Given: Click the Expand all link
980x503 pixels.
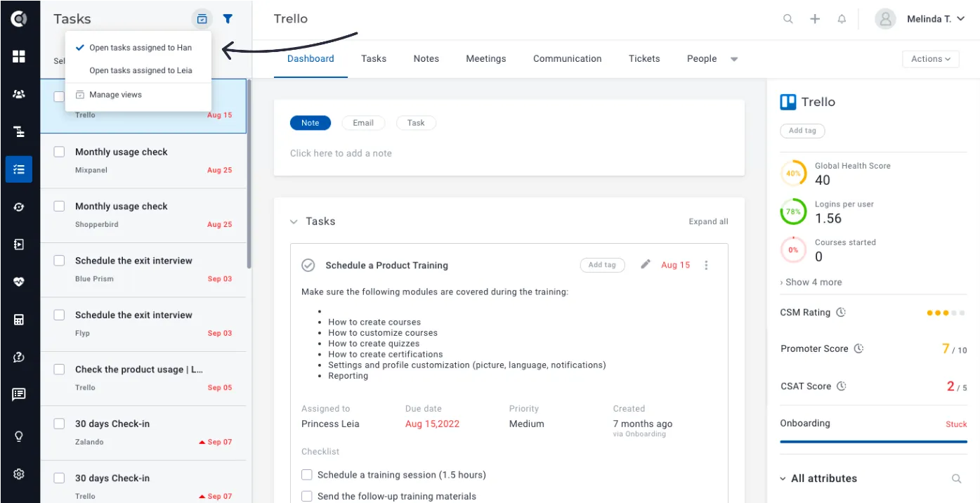Looking at the screenshot, I should pyautogui.click(x=708, y=221).
